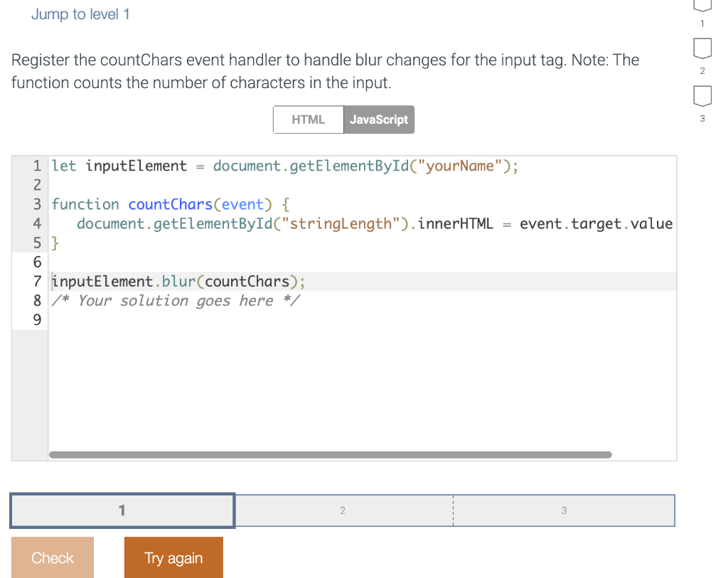Switch to the HTML tab

308,119
